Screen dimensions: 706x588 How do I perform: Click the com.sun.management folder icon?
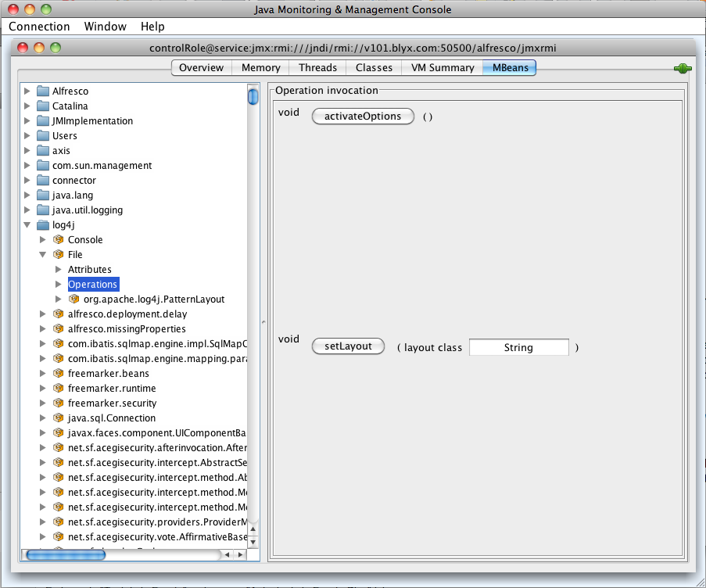pos(43,165)
